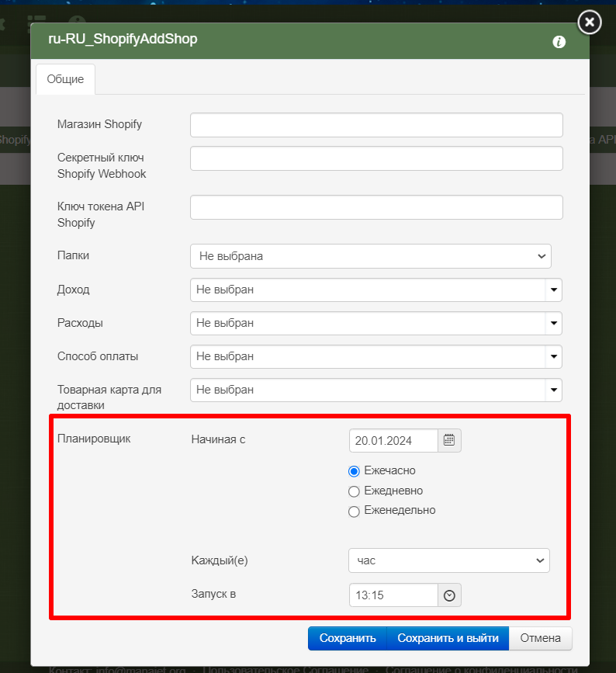Expand the Способ оплаты combo box arrow
Viewport: 616px width, 673px height.
point(553,356)
